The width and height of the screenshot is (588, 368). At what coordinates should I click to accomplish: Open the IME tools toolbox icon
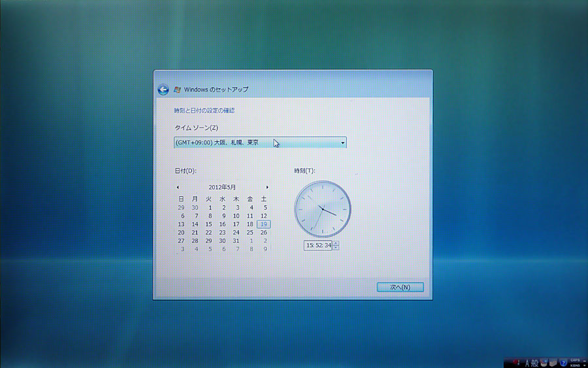click(x=553, y=363)
